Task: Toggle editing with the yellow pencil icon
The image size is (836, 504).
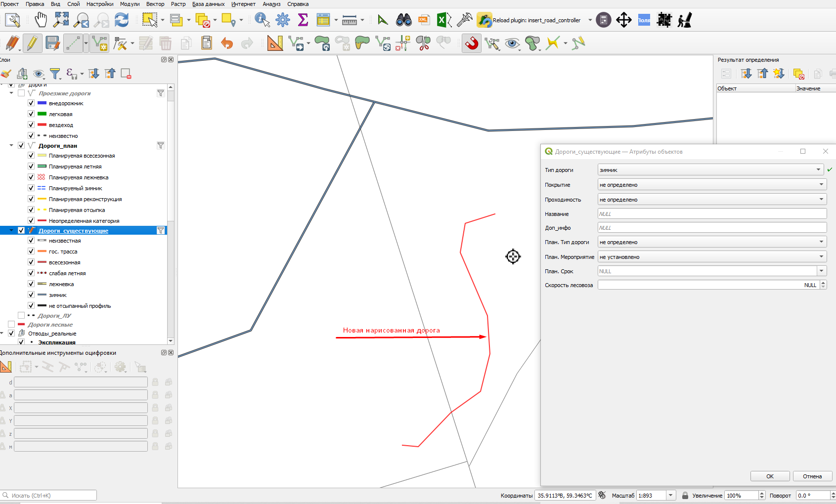Action: pos(32,43)
